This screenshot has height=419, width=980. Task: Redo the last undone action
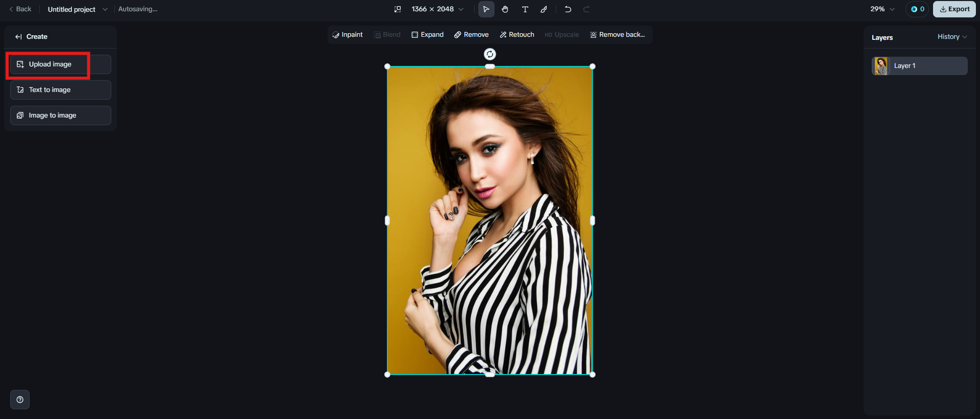click(586, 9)
